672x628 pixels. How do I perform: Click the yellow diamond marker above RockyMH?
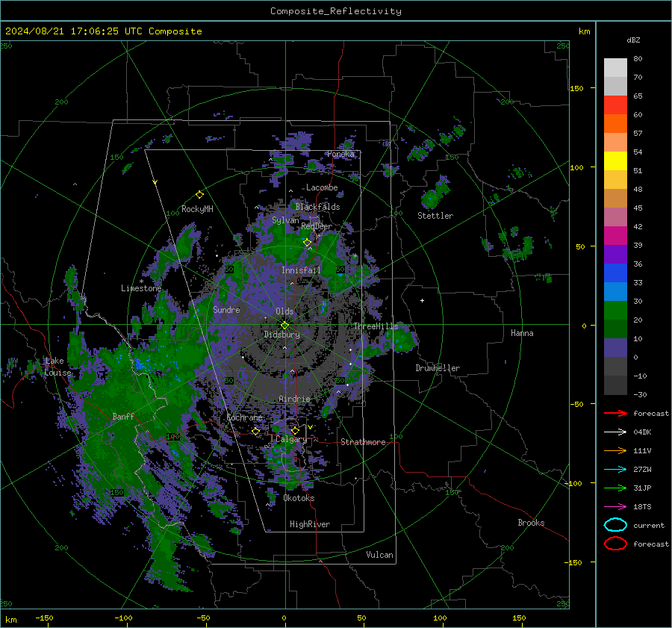199,195
